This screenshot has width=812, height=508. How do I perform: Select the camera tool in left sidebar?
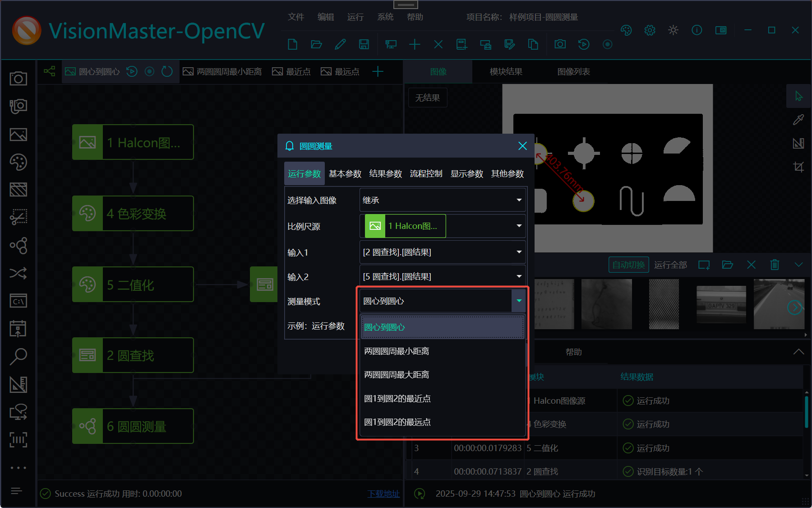[18, 79]
